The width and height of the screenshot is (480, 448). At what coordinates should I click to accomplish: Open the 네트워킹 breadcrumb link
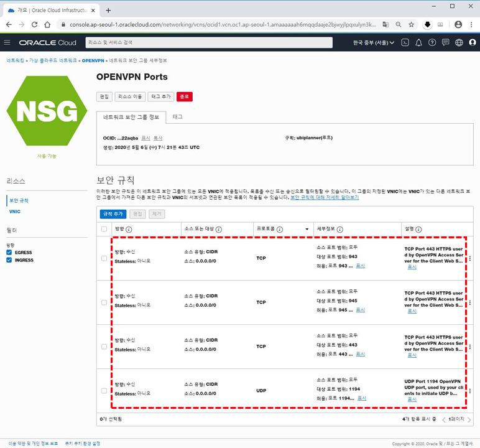(x=16, y=61)
